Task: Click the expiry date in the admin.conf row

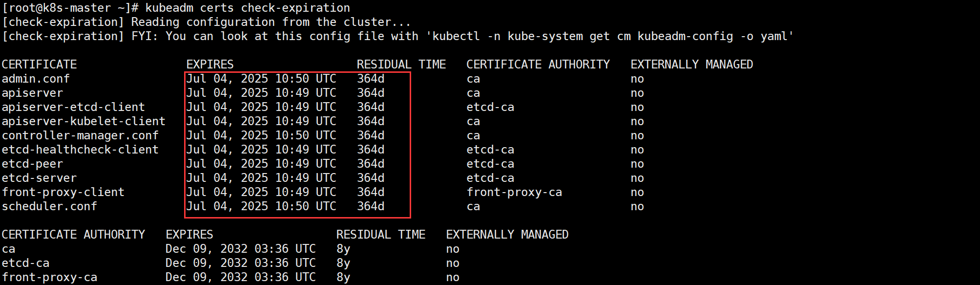Action: coord(261,79)
